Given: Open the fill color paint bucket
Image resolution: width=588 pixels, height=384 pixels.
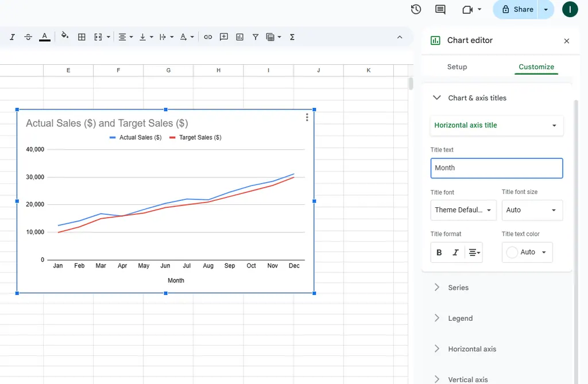Looking at the screenshot, I should pos(64,37).
